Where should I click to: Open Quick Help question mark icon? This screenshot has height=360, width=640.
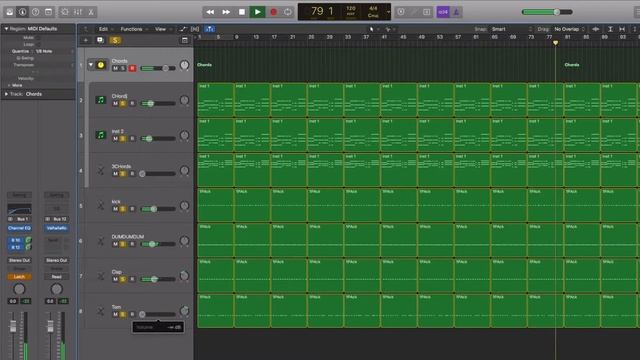coord(36,12)
